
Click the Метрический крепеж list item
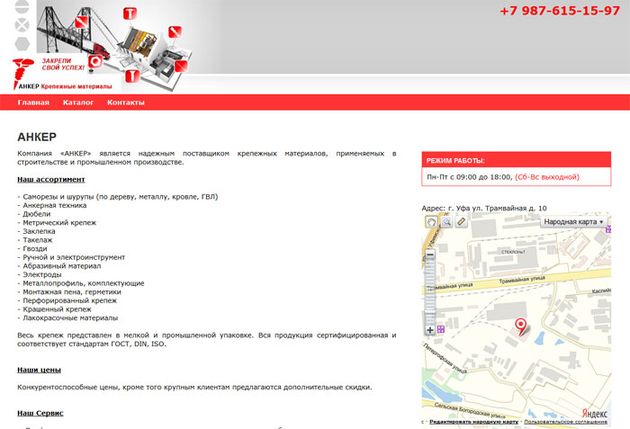point(57,223)
